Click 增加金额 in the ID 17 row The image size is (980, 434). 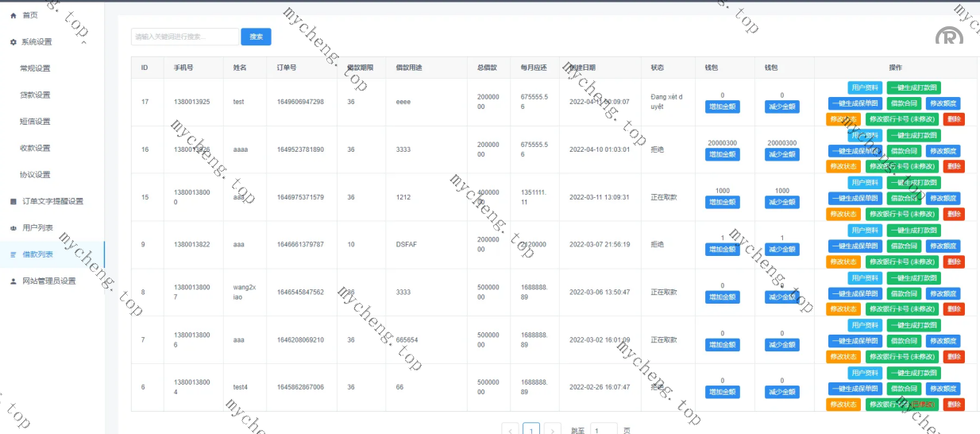pos(722,107)
